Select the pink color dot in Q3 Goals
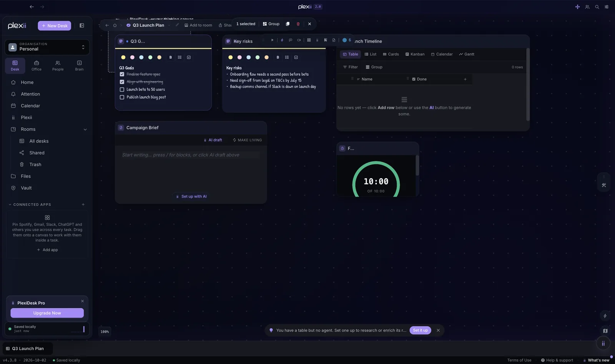The width and height of the screenshot is (615, 364). click(132, 57)
